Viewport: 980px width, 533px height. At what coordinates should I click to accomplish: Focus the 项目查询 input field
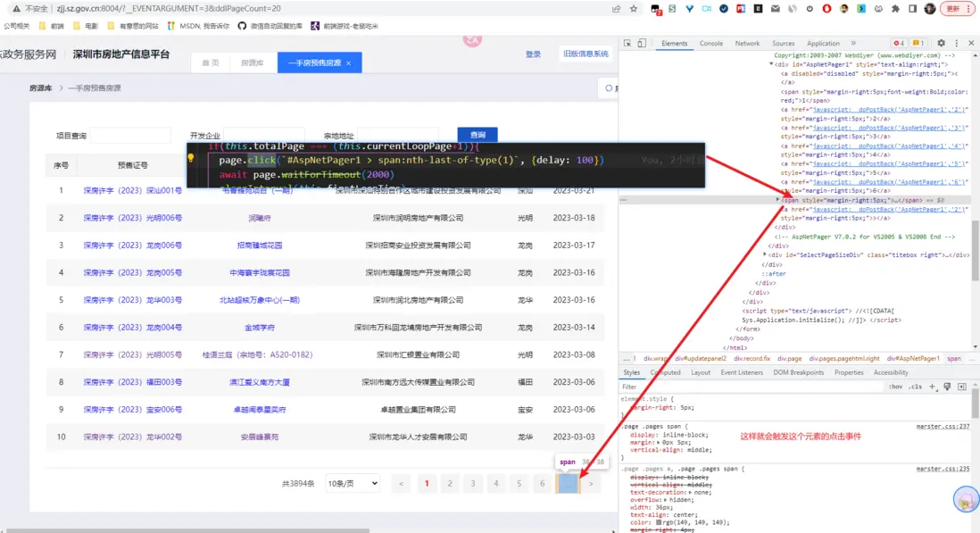click(130, 135)
